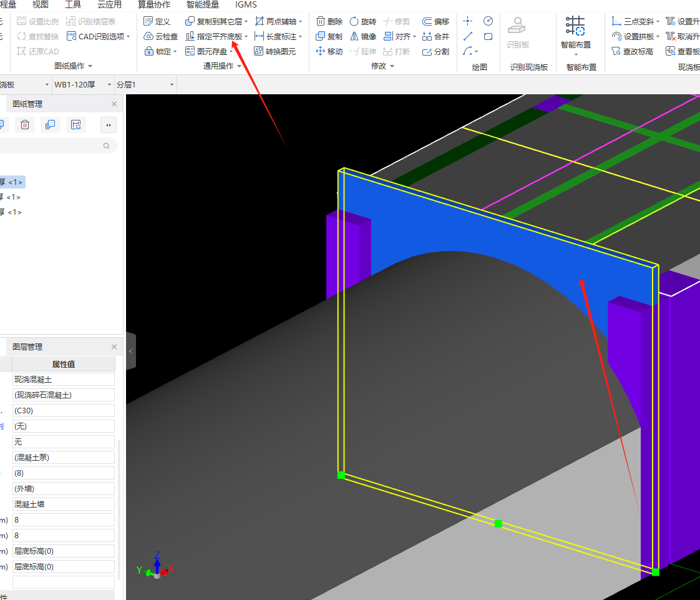Open the 算量协作 menu tab
The height and width of the screenshot is (600, 700).
tap(154, 4)
